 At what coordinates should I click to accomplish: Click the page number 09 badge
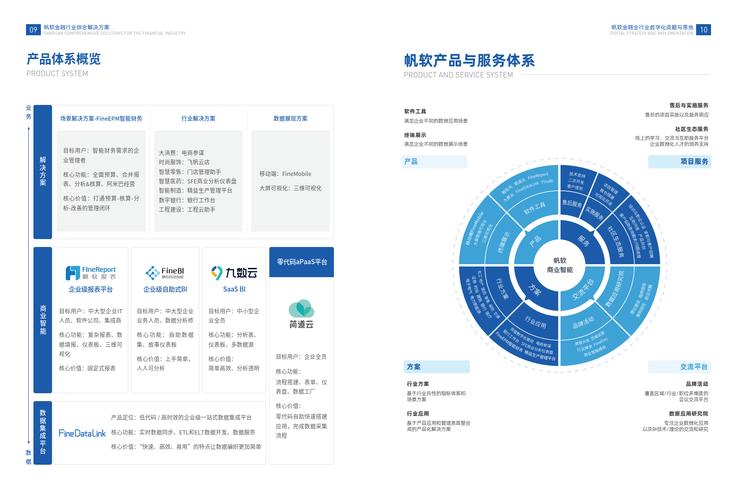tap(33, 30)
